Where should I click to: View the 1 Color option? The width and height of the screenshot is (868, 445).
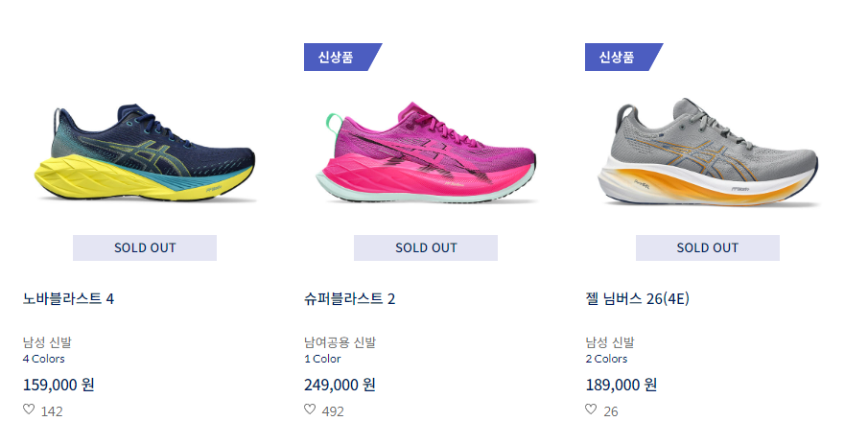click(x=322, y=359)
